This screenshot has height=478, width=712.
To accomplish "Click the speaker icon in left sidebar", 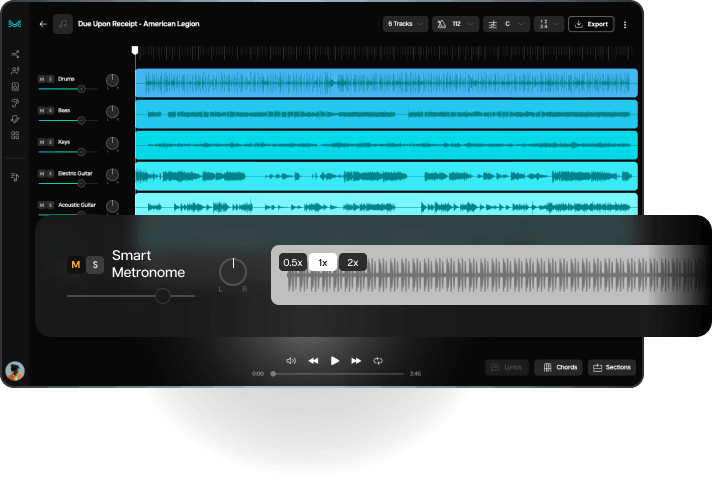I will [15, 87].
